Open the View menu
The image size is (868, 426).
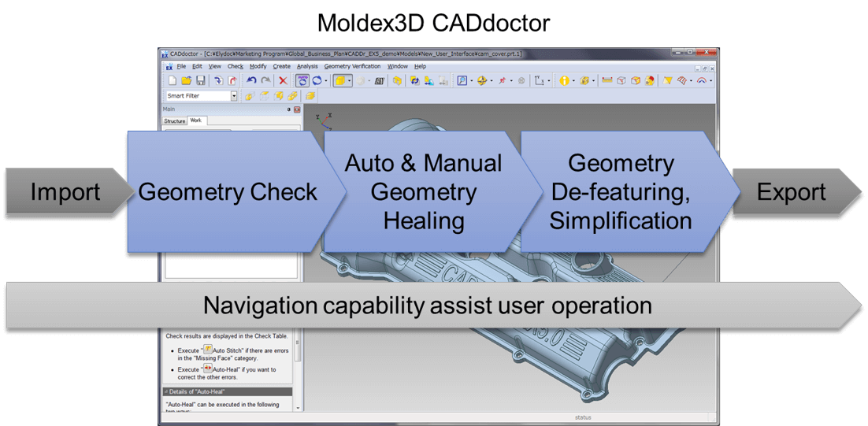(x=215, y=66)
